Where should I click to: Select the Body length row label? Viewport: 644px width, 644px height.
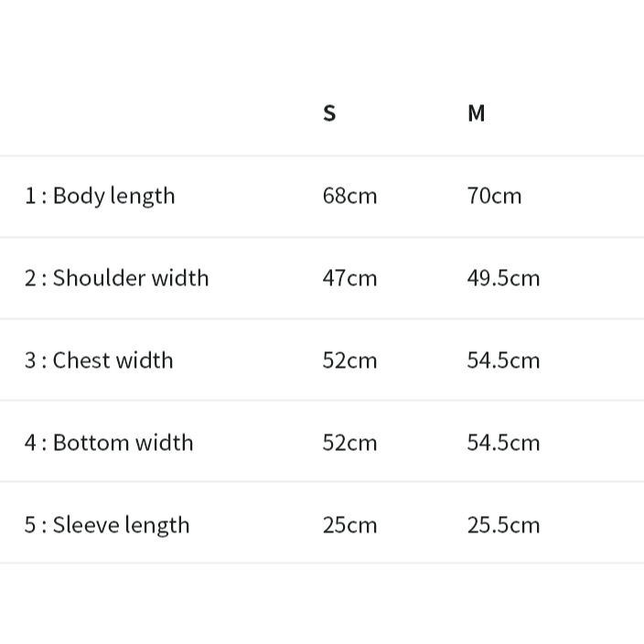click(113, 196)
